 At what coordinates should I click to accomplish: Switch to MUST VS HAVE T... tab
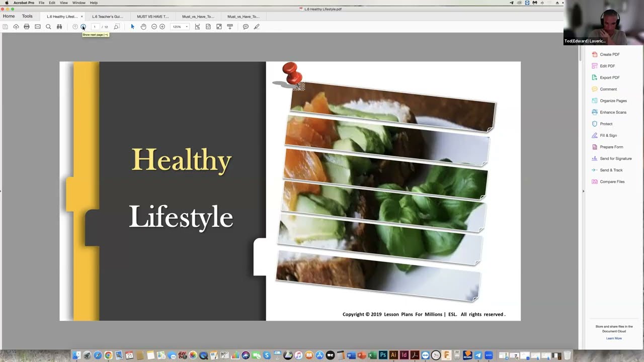click(153, 17)
